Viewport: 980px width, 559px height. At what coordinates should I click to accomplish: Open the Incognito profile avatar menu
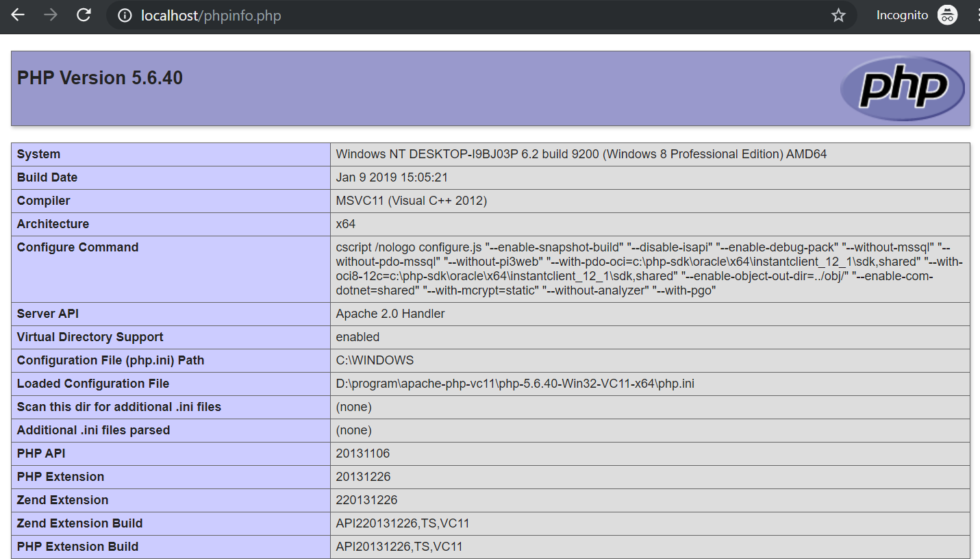(947, 14)
